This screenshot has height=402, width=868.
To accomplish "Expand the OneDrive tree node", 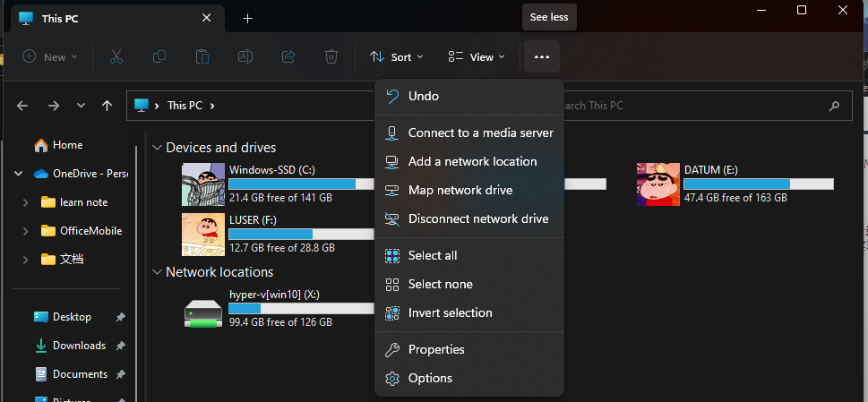I will click(x=21, y=174).
